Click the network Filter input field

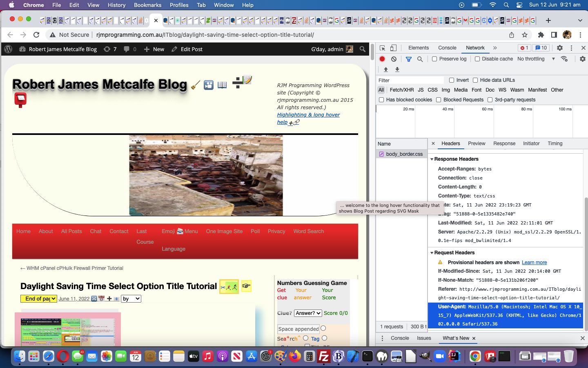(x=410, y=80)
